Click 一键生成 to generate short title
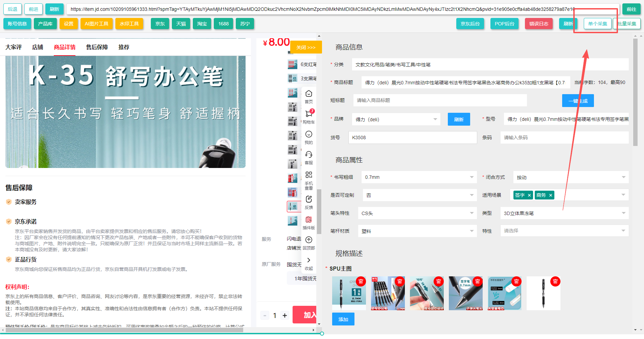This screenshot has height=339, width=644. tap(578, 101)
